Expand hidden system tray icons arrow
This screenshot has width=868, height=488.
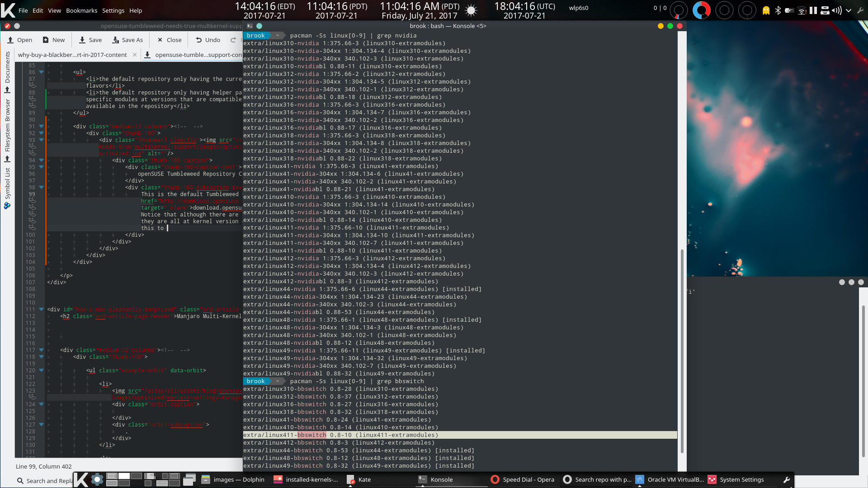click(849, 10)
